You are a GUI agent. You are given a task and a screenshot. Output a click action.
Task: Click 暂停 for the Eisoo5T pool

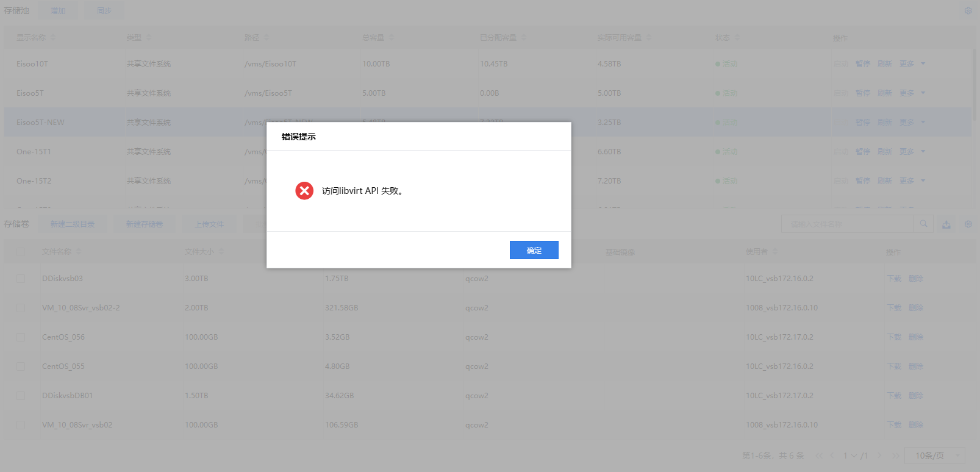click(863, 93)
